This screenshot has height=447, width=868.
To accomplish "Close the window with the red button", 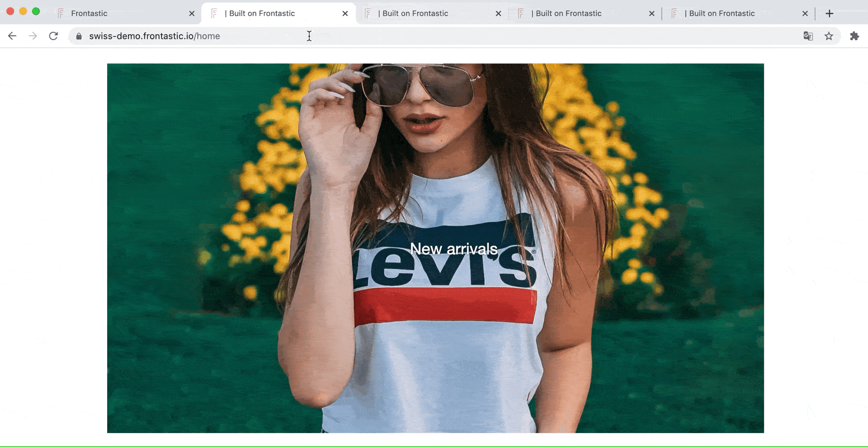I will pos(10,11).
